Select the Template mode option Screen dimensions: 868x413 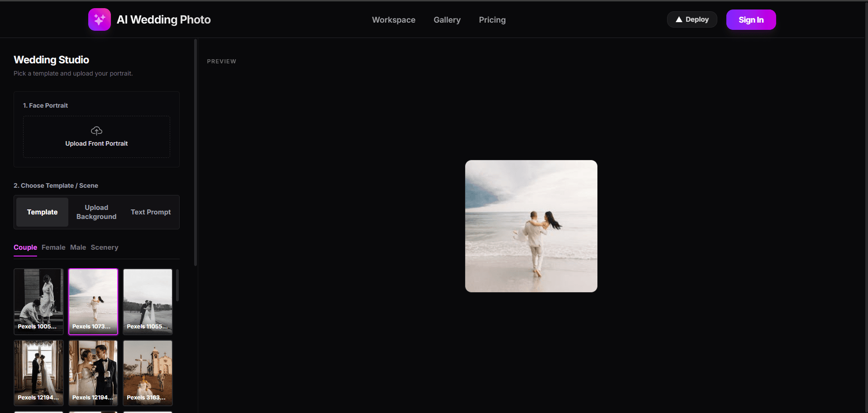(x=42, y=212)
